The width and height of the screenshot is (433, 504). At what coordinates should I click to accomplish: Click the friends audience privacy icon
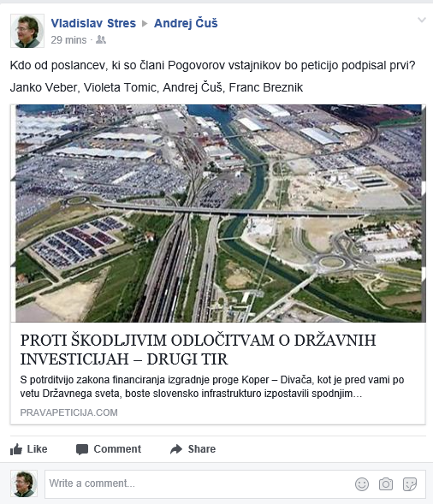pyautogui.click(x=101, y=39)
